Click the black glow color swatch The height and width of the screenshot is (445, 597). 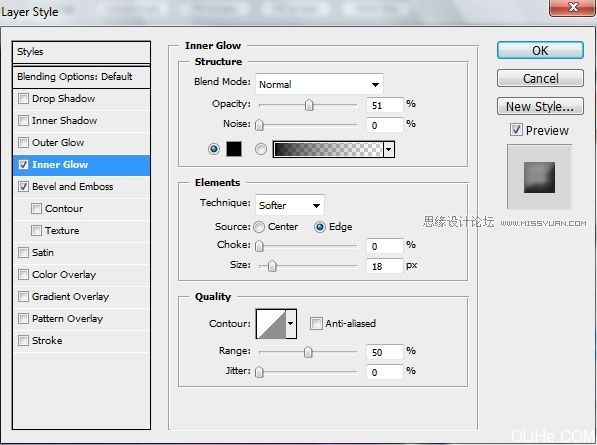tap(234, 149)
